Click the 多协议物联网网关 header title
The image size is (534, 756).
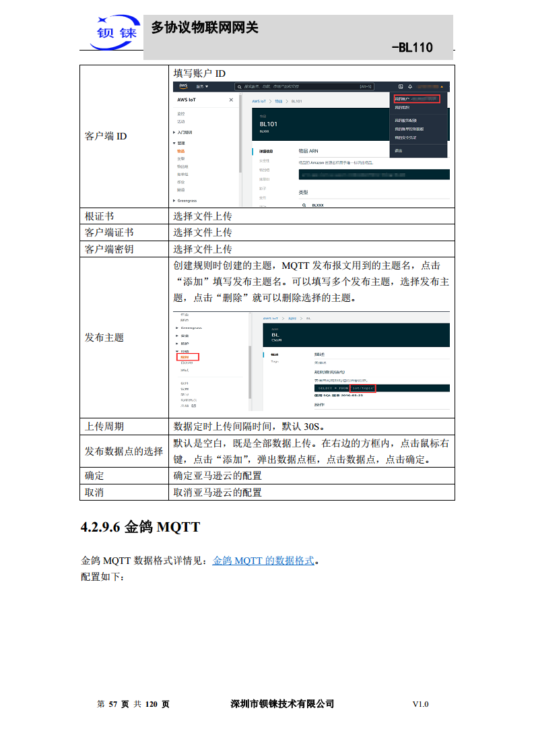[205, 28]
